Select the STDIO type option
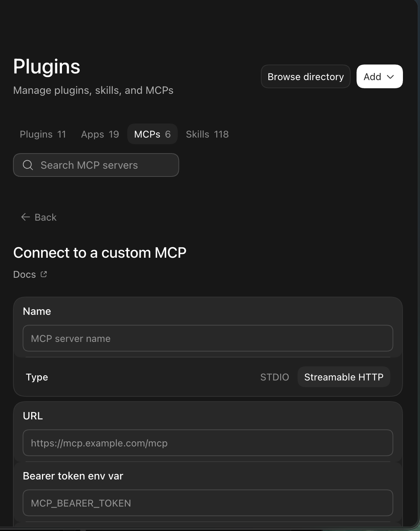 click(x=275, y=377)
